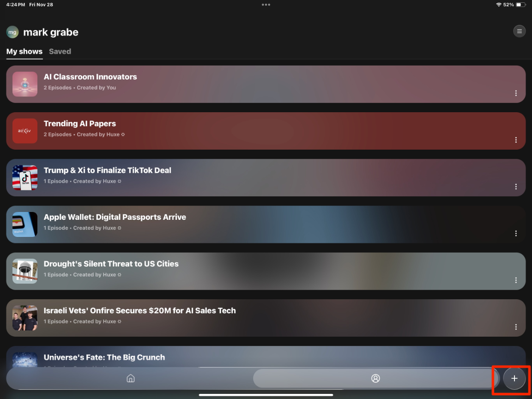Open the home tab icon

coord(131,379)
